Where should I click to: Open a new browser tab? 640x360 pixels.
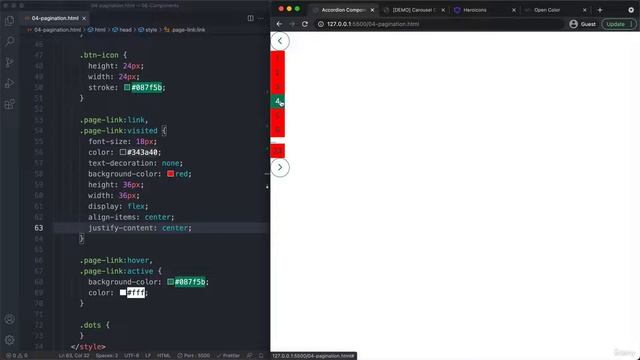tap(600, 10)
